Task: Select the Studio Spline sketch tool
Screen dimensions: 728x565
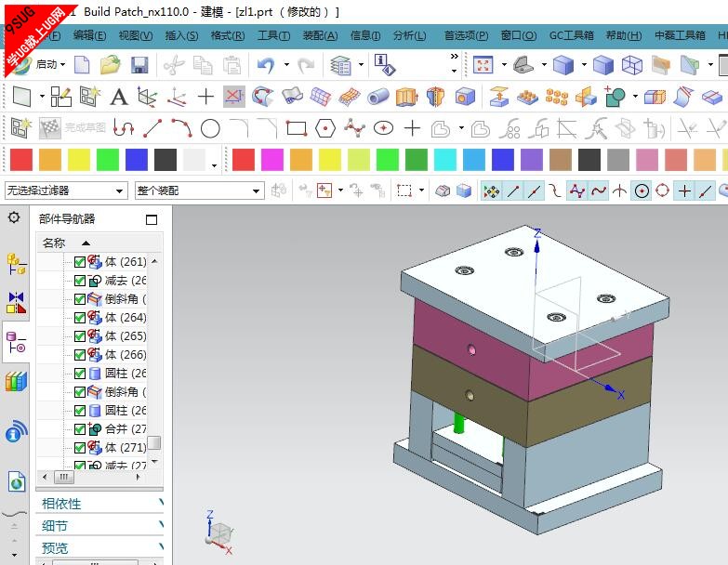Action: [354, 128]
